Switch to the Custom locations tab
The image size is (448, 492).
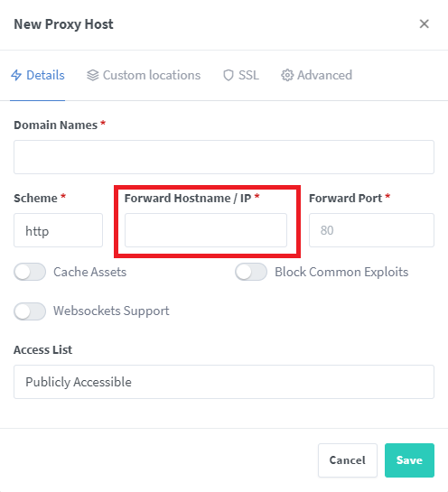tap(144, 75)
